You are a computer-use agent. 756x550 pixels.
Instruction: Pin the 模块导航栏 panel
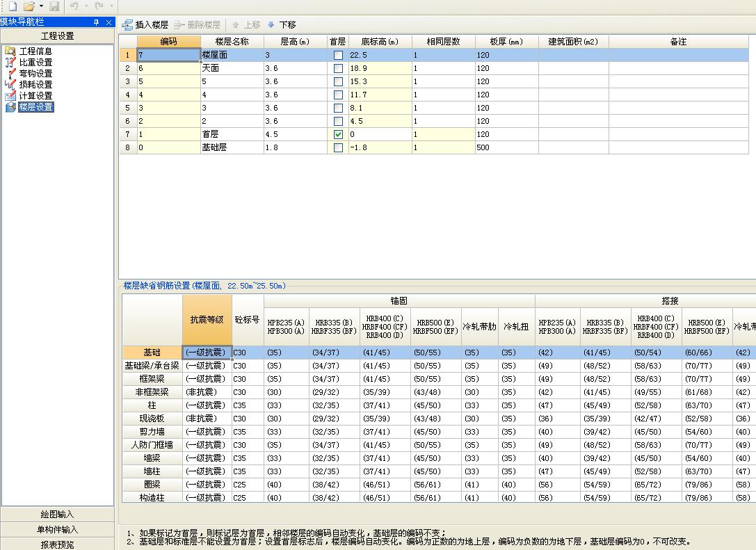pos(97,22)
